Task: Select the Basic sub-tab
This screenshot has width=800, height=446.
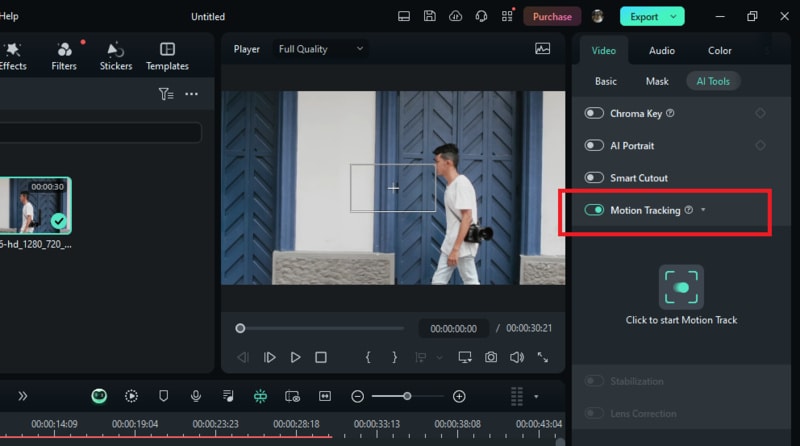Action: (606, 81)
